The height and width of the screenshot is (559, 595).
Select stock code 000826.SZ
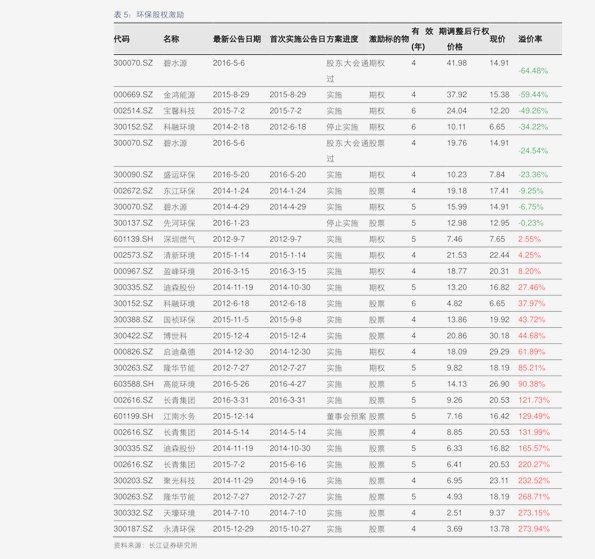133,352
